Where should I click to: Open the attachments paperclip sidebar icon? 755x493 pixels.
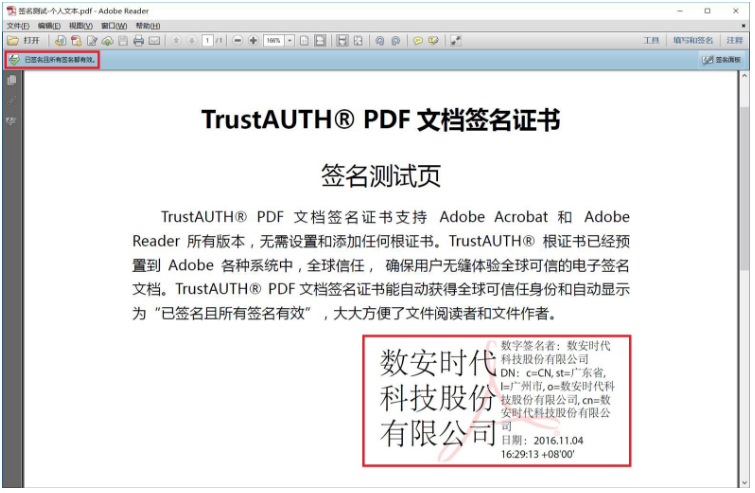pyautogui.click(x=12, y=101)
